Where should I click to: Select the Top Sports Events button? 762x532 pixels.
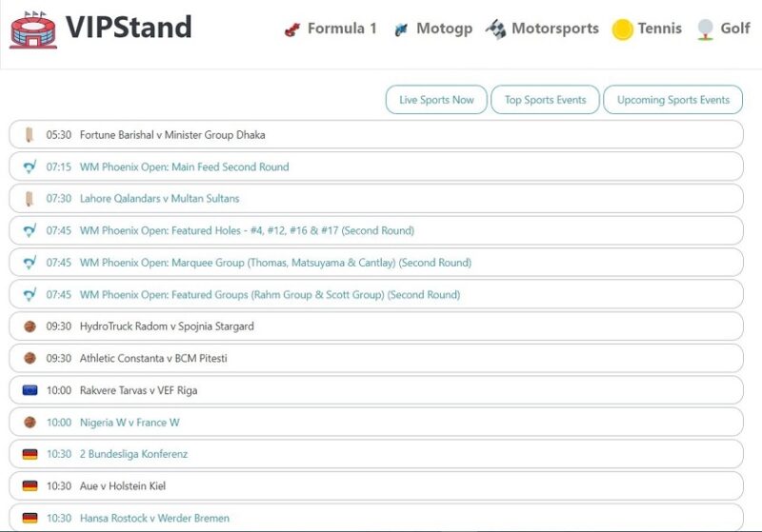point(545,100)
